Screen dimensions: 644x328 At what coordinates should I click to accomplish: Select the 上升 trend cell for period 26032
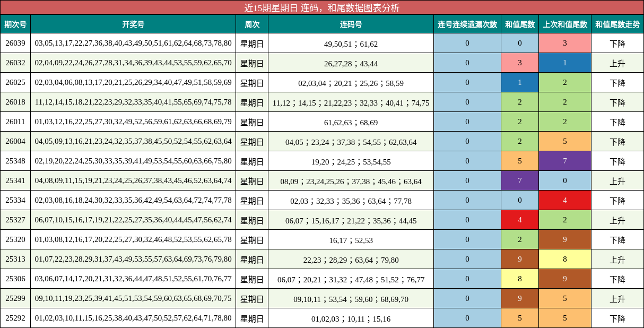pos(617,64)
